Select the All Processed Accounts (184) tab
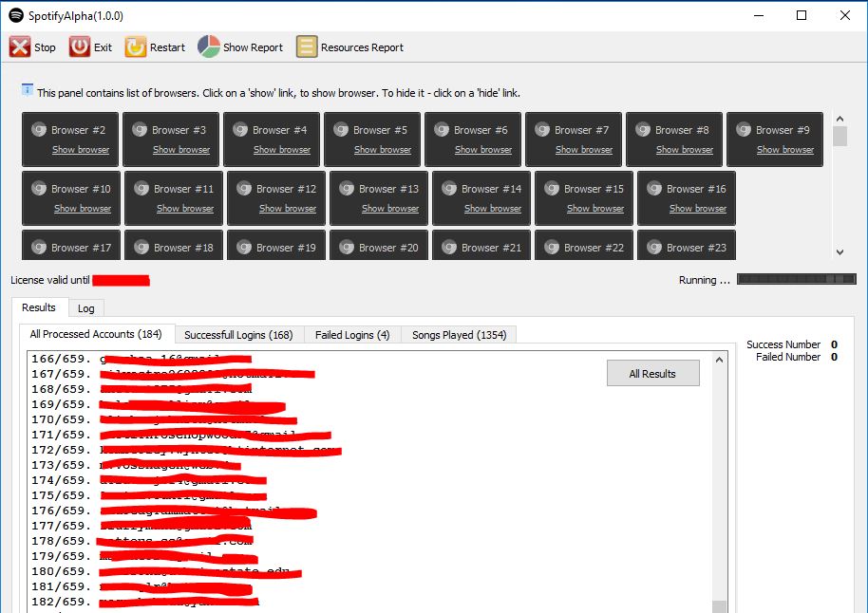The height and width of the screenshot is (613, 868). point(96,334)
